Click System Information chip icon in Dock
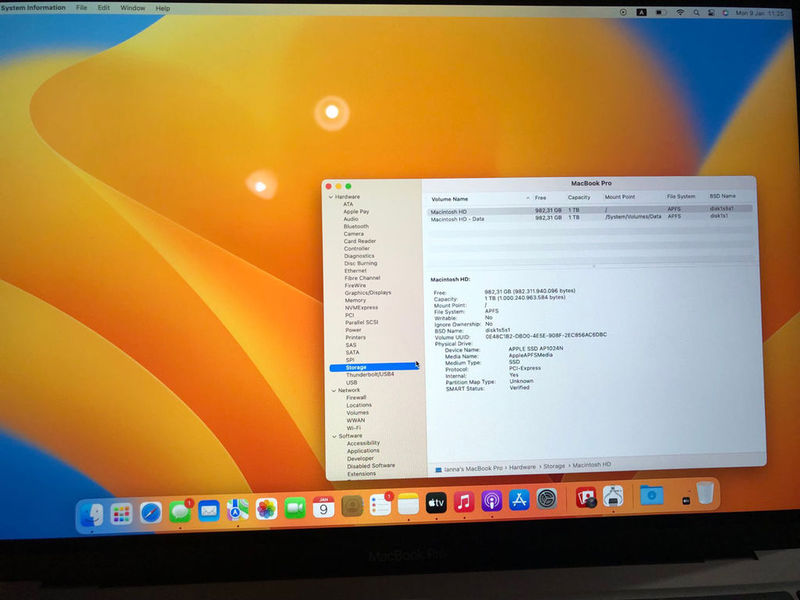Screen dimensions: 800x600 613,496
